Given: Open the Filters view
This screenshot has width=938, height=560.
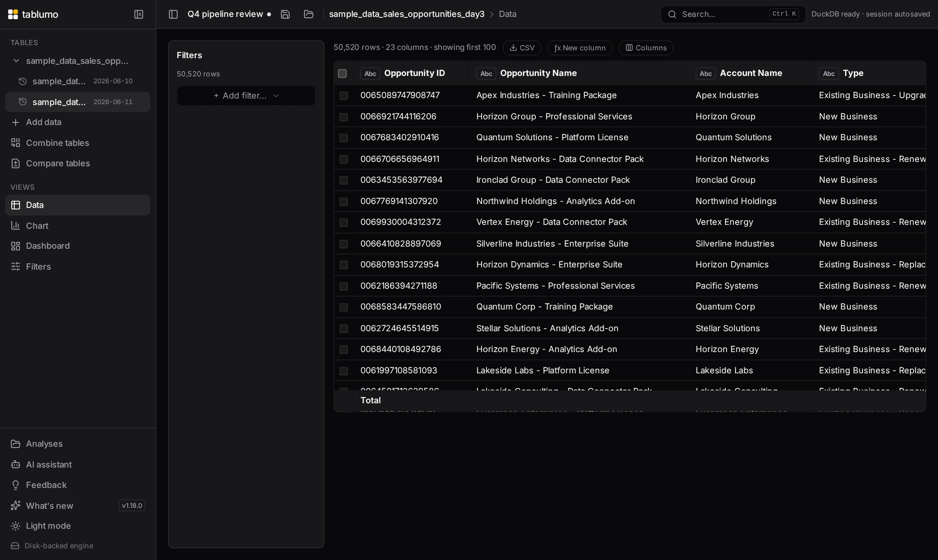Looking at the screenshot, I should pyautogui.click(x=78, y=267).
